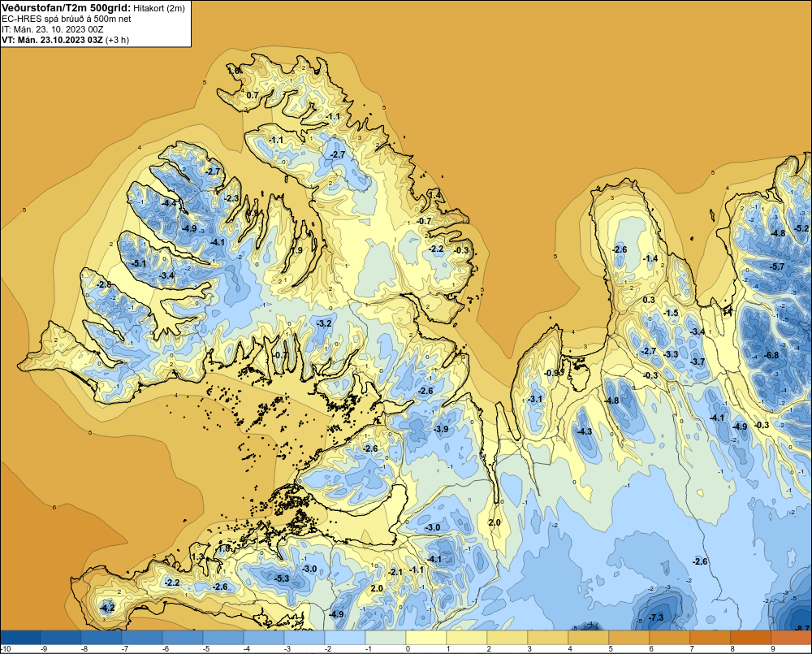Click the -4.2 value on the southwest peninsula tip
The image size is (812, 654).
click(106, 608)
